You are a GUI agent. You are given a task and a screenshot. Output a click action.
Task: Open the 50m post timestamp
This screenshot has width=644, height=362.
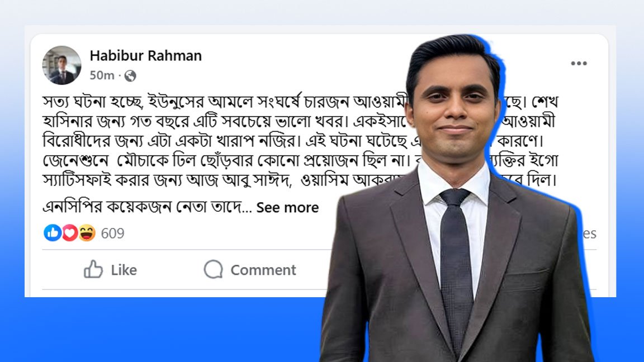click(102, 75)
